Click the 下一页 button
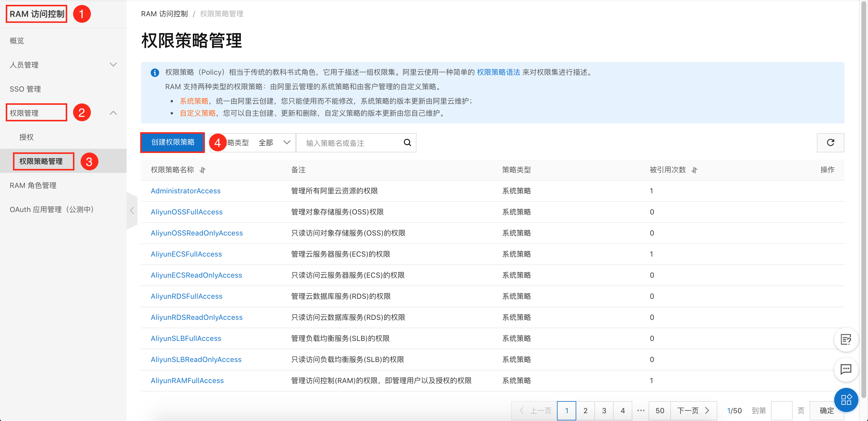Image resolution: width=868 pixels, height=421 pixels. [693, 410]
